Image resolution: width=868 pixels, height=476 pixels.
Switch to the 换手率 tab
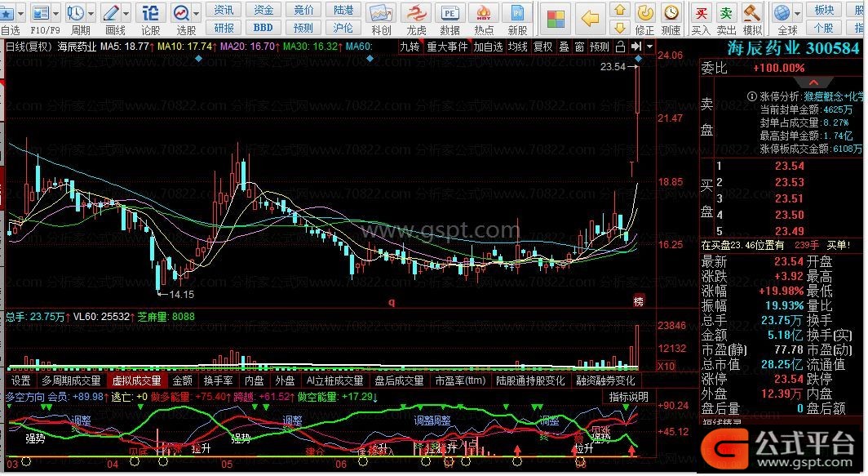218,380
